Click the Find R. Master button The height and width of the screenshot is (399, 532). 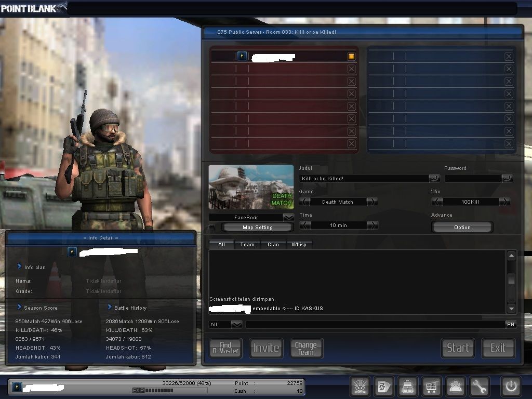225,348
